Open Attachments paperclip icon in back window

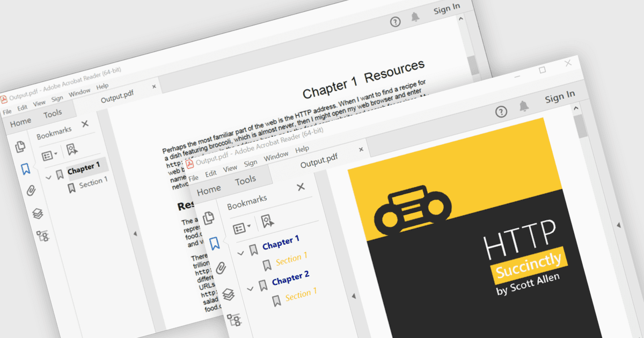click(31, 190)
